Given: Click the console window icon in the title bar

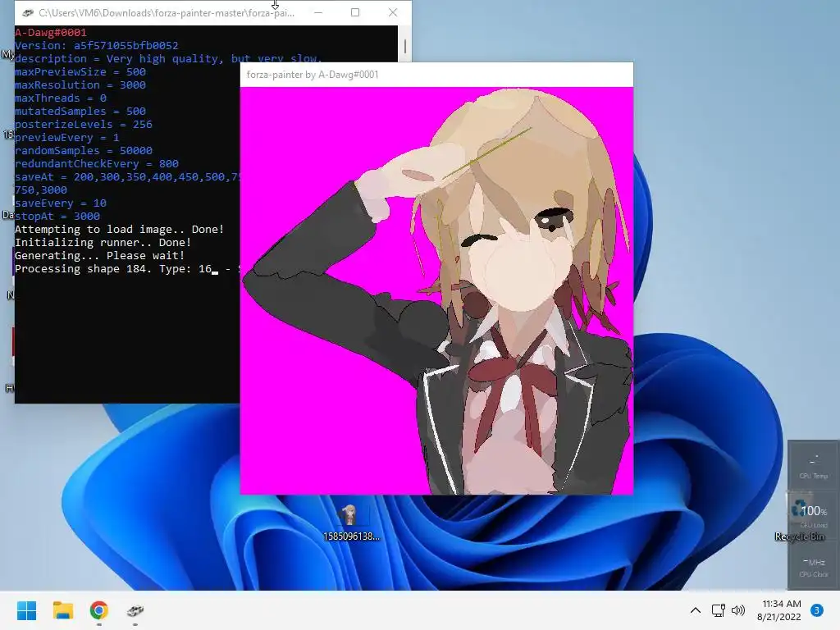Looking at the screenshot, I should [27, 13].
